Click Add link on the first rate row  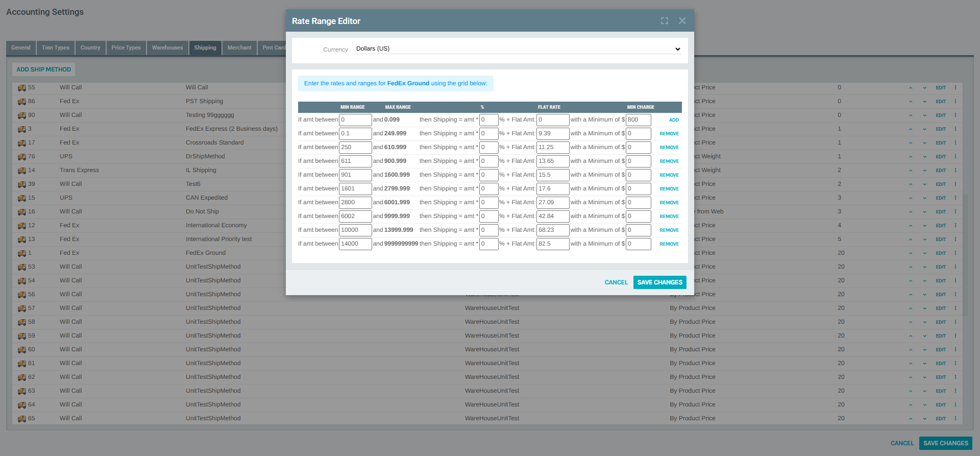(674, 120)
